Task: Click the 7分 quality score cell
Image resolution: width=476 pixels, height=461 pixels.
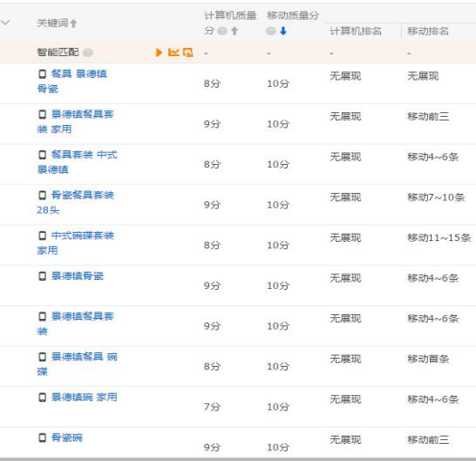Action: (x=212, y=407)
